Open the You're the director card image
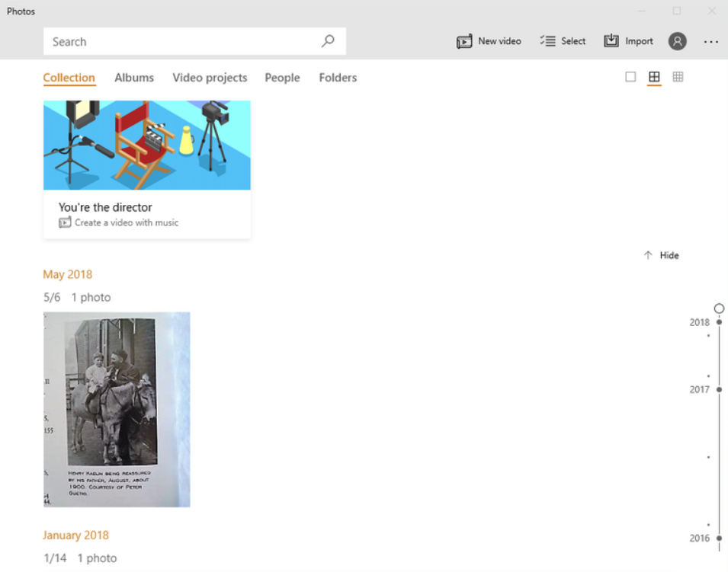This screenshot has width=728, height=572. 146,145
